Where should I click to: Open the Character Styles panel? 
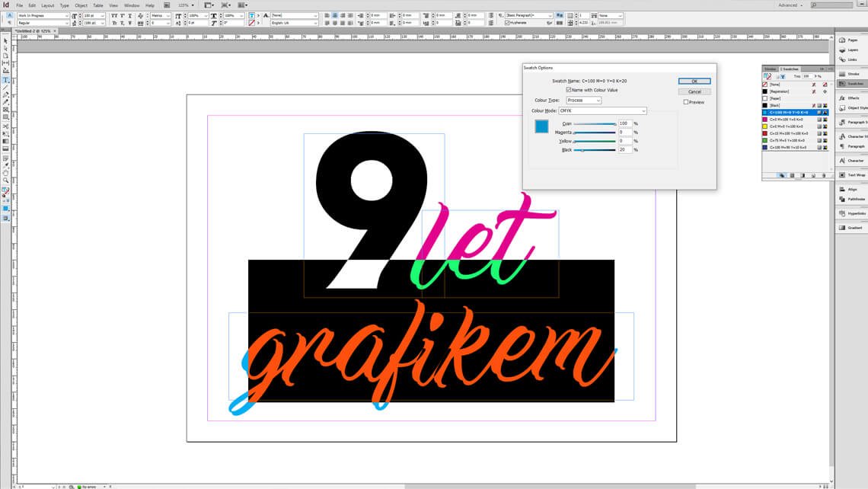pos(852,136)
